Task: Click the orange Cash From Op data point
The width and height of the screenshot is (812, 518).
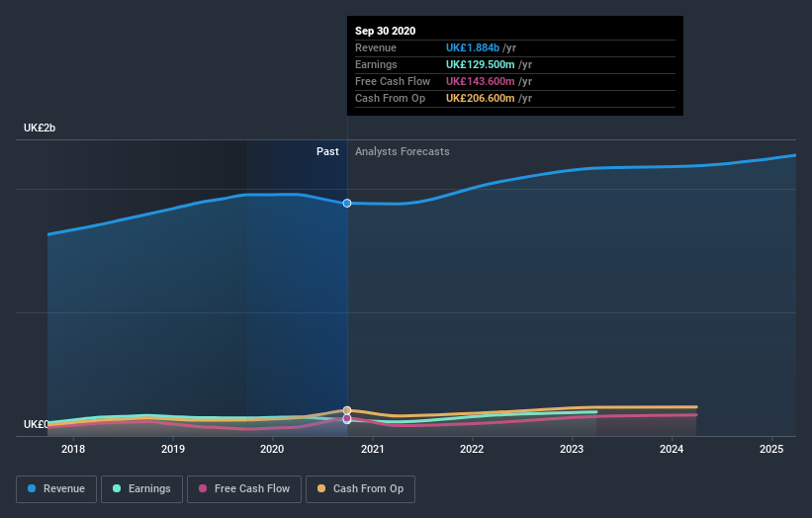Action: point(347,410)
